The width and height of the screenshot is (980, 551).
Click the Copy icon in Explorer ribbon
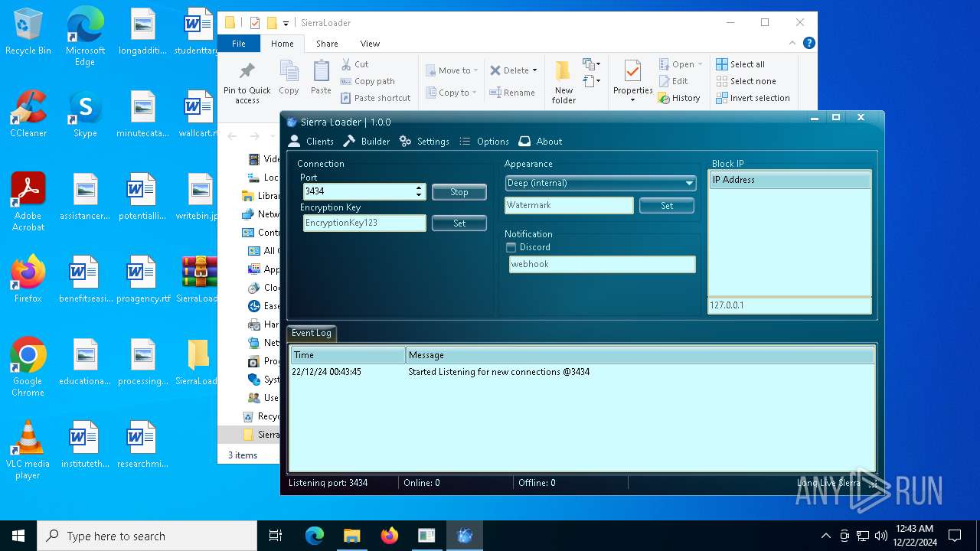[x=289, y=78]
